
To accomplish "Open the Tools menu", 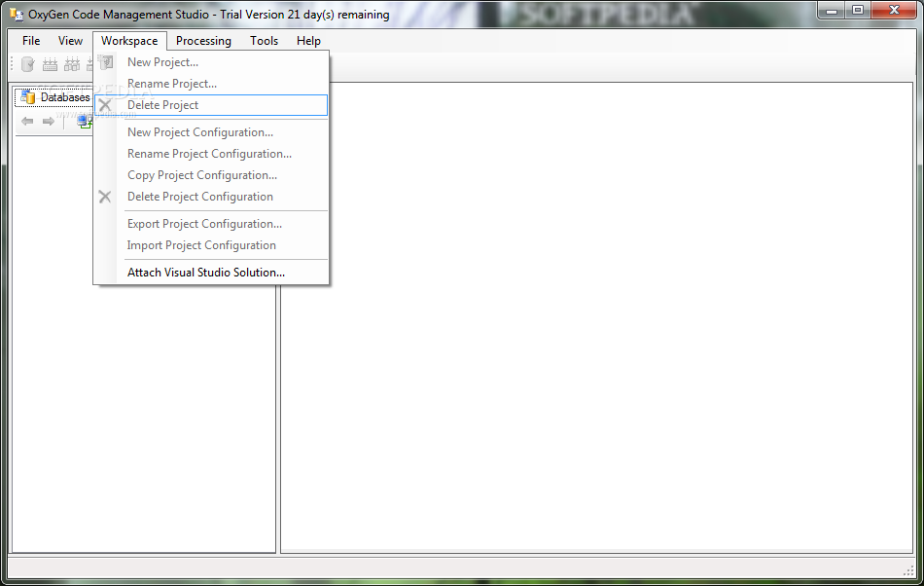I will (264, 41).
